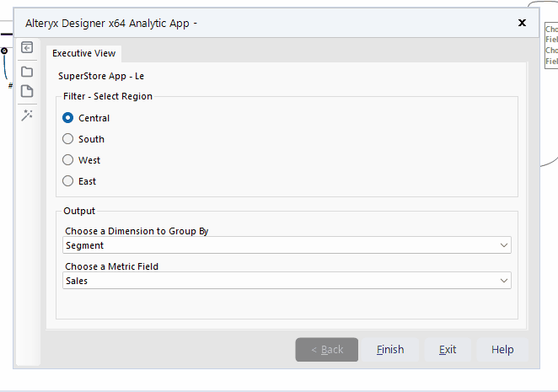Open Help for the app

click(x=502, y=350)
